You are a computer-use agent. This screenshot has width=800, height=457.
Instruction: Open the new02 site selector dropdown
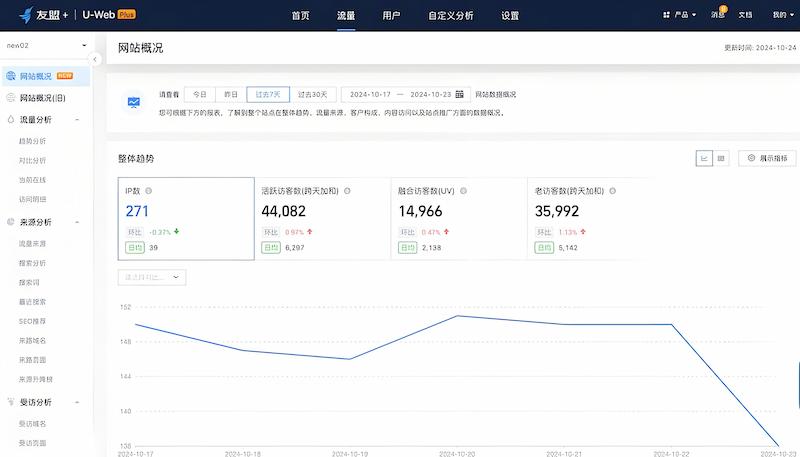tap(46, 45)
